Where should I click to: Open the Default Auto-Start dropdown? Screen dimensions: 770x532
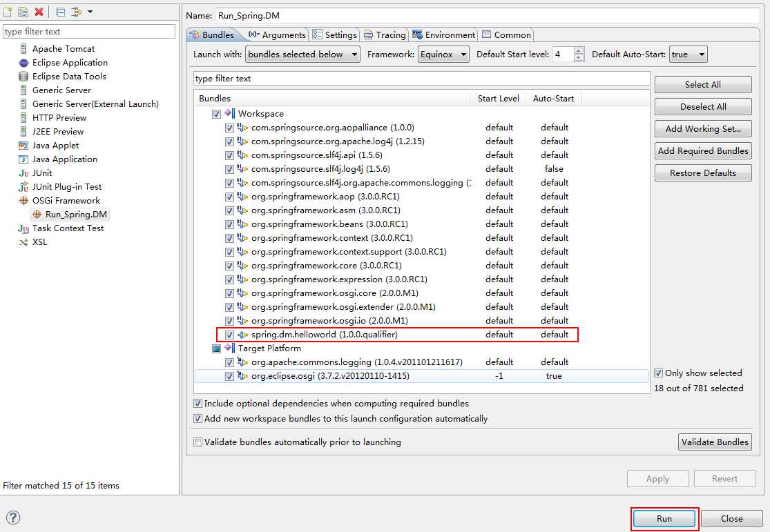click(688, 55)
